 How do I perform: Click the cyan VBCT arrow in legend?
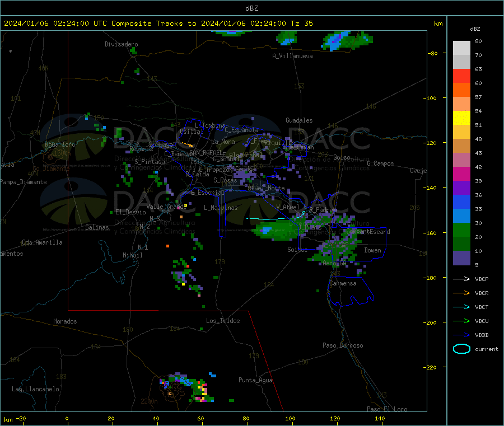(461, 307)
